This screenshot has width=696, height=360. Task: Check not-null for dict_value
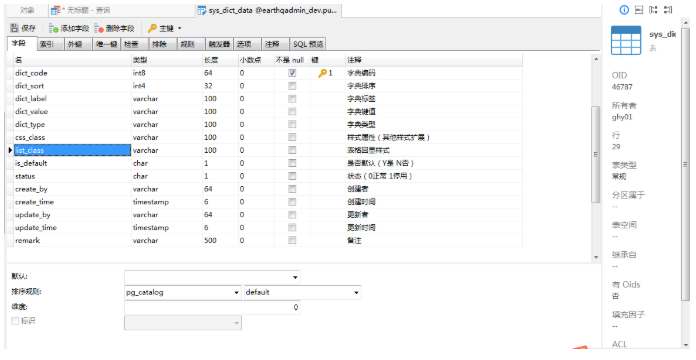292,112
